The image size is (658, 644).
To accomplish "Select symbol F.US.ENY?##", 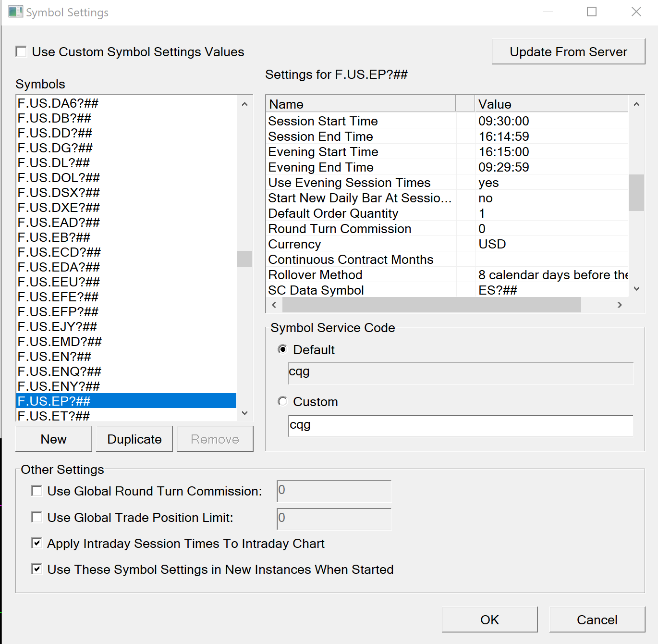I will (x=126, y=386).
